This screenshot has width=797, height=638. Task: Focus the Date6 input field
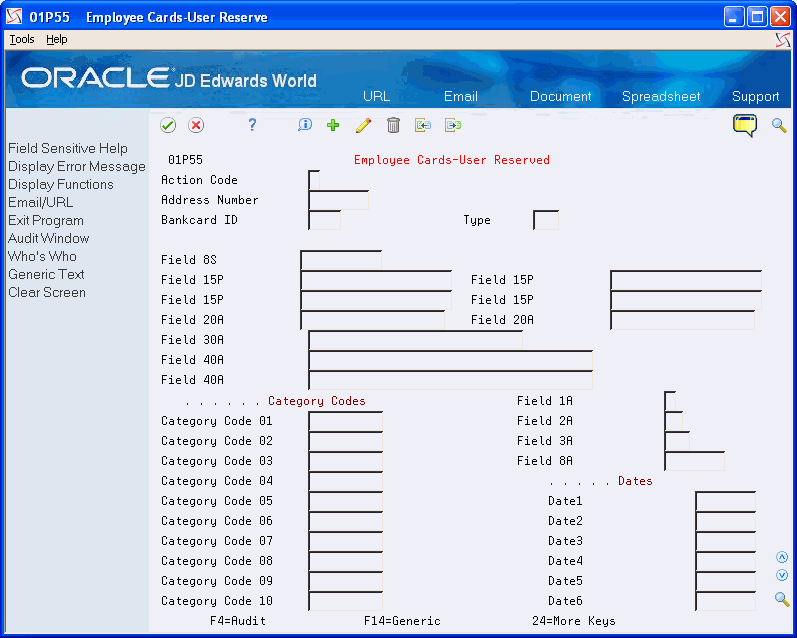(725, 601)
